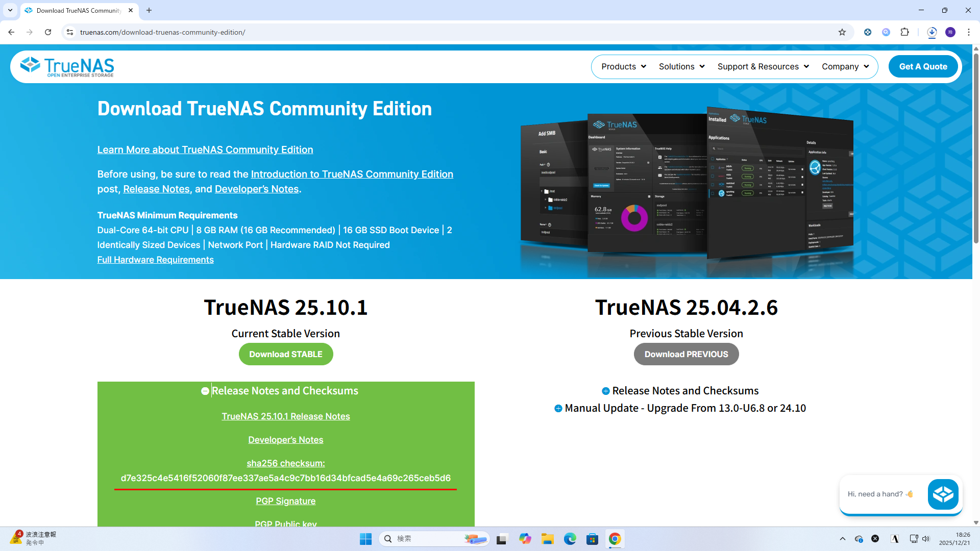Open the PGP Signature link
Viewport: 980px width, 551px height.
point(285,501)
